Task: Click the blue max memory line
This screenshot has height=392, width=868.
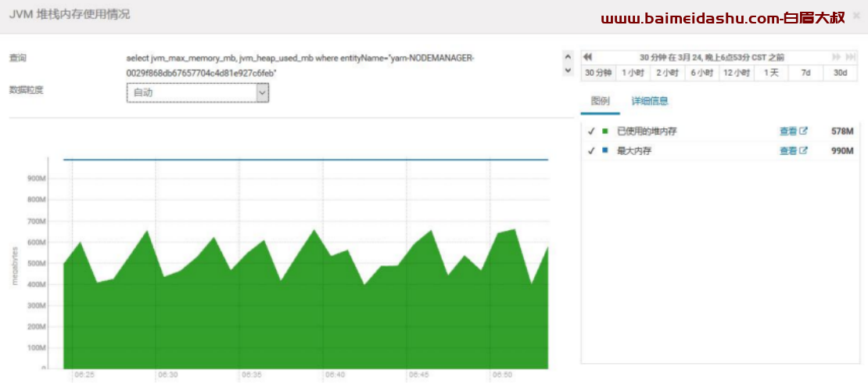Action: coord(306,160)
